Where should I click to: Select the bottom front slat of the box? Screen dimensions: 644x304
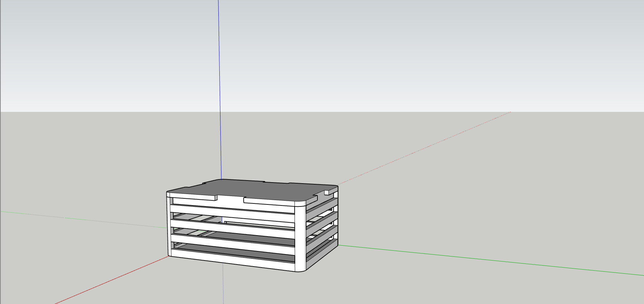click(233, 260)
